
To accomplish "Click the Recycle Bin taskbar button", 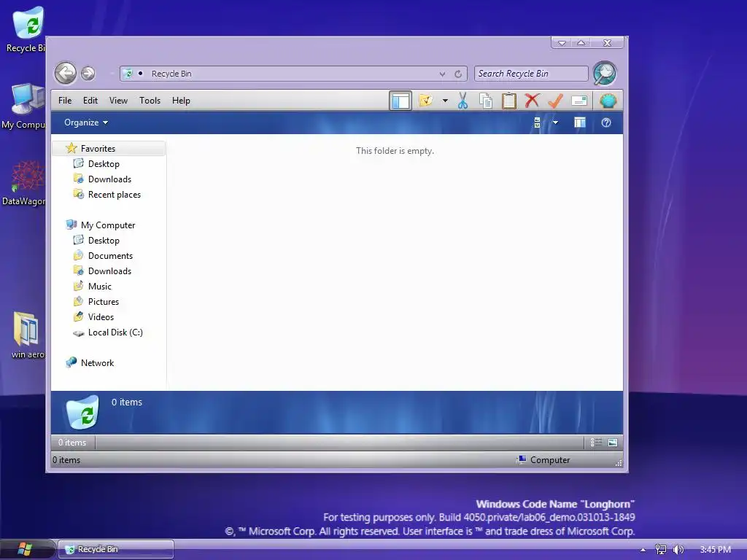I will click(x=116, y=549).
